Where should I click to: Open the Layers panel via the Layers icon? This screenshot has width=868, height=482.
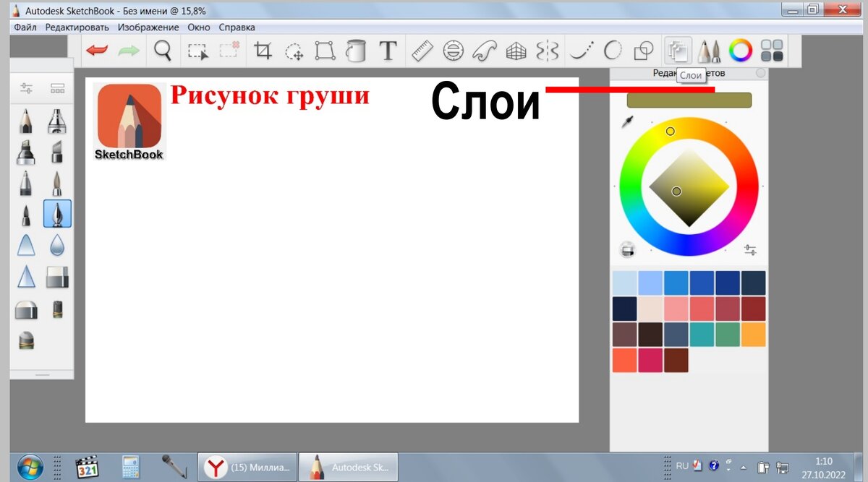[678, 51]
